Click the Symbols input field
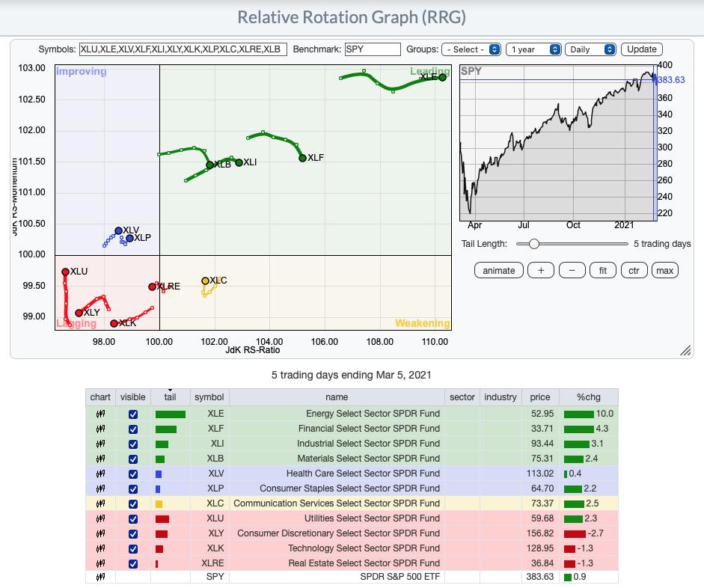 pyautogui.click(x=183, y=49)
